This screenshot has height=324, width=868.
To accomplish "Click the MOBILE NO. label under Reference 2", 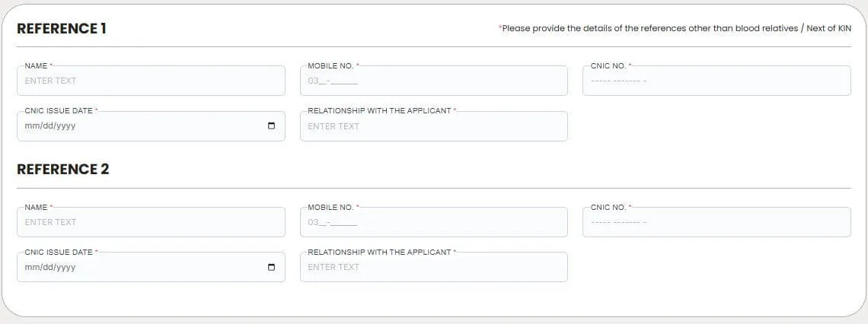I will [x=331, y=207].
